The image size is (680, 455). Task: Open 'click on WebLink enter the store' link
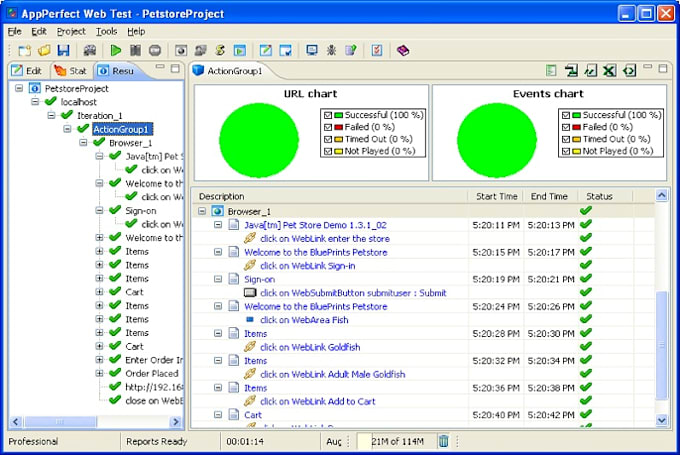[325, 239]
